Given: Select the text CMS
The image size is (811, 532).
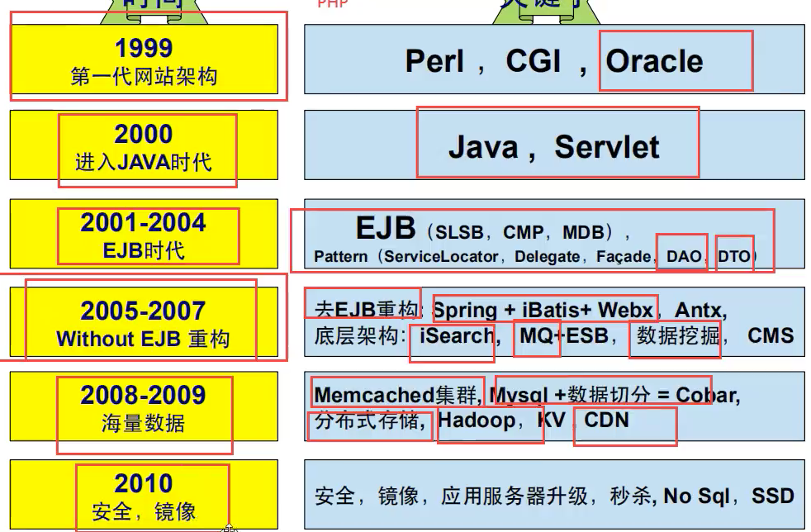Looking at the screenshot, I should coord(771,336).
